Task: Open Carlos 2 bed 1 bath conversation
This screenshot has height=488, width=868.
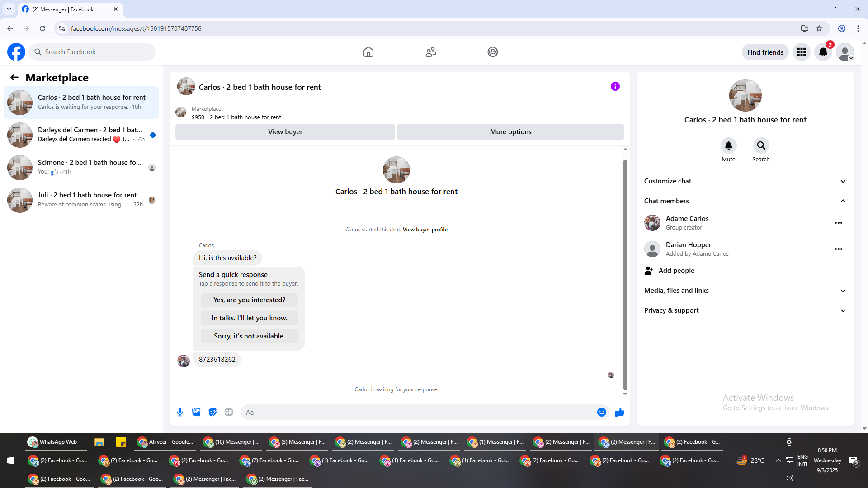Action: pos(81,103)
